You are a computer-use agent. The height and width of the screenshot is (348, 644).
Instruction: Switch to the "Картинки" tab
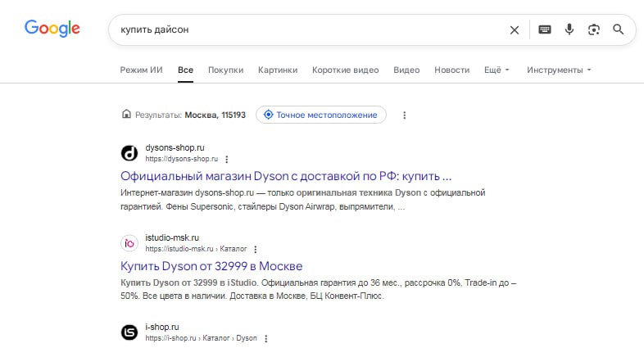click(x=278, y=70)
